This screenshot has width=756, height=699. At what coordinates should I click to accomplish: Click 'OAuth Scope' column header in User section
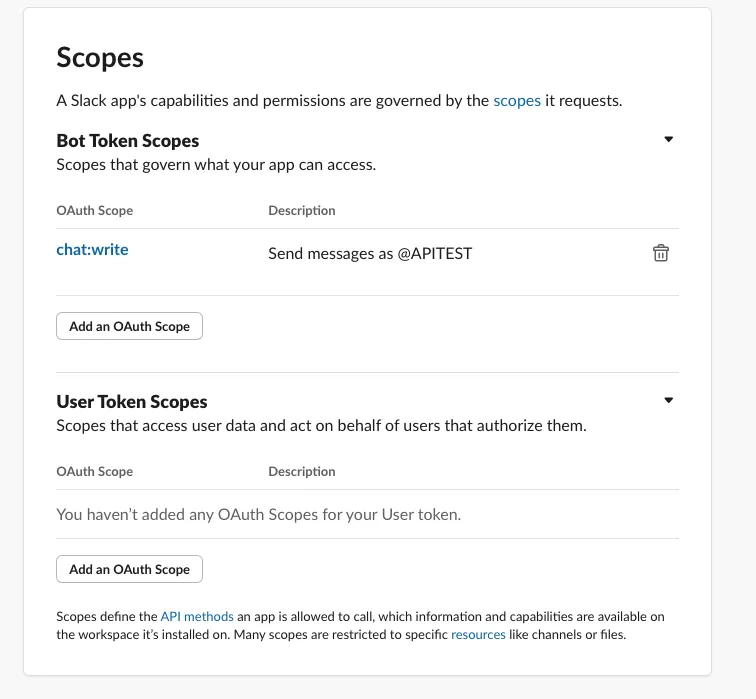(95, 471)
